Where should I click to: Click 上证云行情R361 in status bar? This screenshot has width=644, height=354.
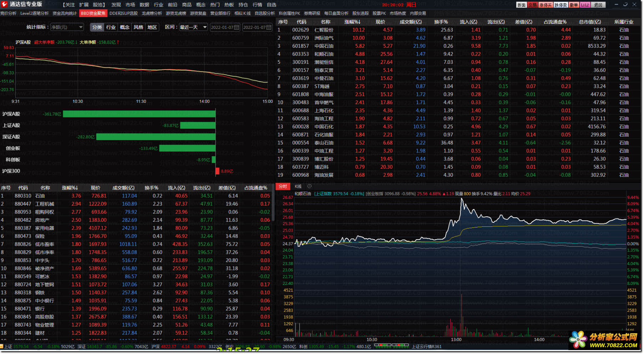[x=426, y=347]
